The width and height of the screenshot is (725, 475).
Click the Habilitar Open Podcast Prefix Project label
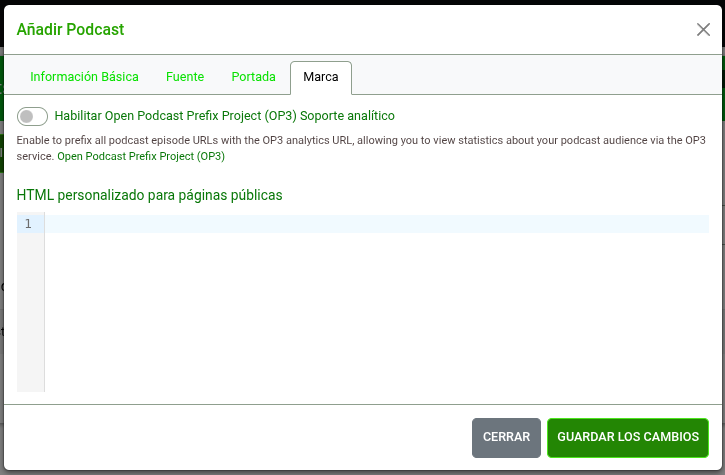pos(224,116)
